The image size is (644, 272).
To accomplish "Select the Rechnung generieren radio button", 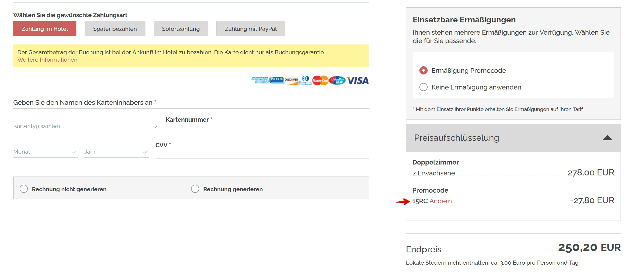I will 195,189.
